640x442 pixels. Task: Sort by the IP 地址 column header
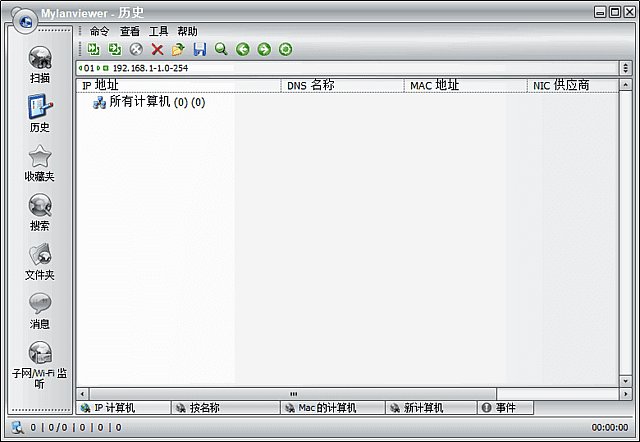tap(178, 85)
